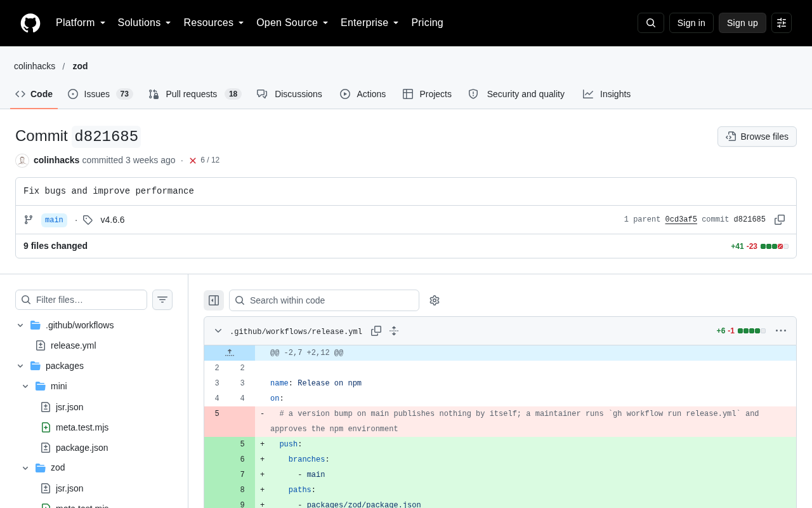Open Solutions dropdown menu
This screenshot has height=508, width=812.
point(145,23)
